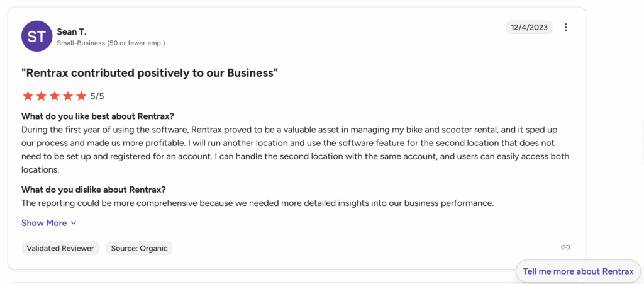644x284 pixels.
Task: Click the second rating star
Action: 41,96
